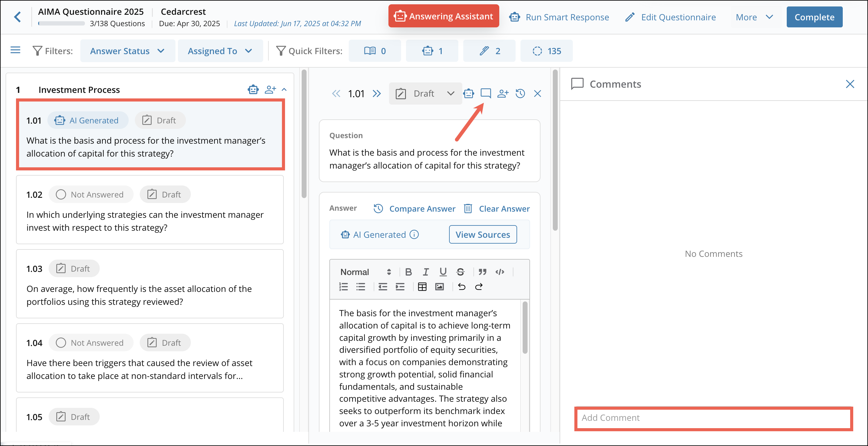Select question 1.03 about asset allocation frequency
The height and width of the screenshot is (446, 868).
coord(150,283)
